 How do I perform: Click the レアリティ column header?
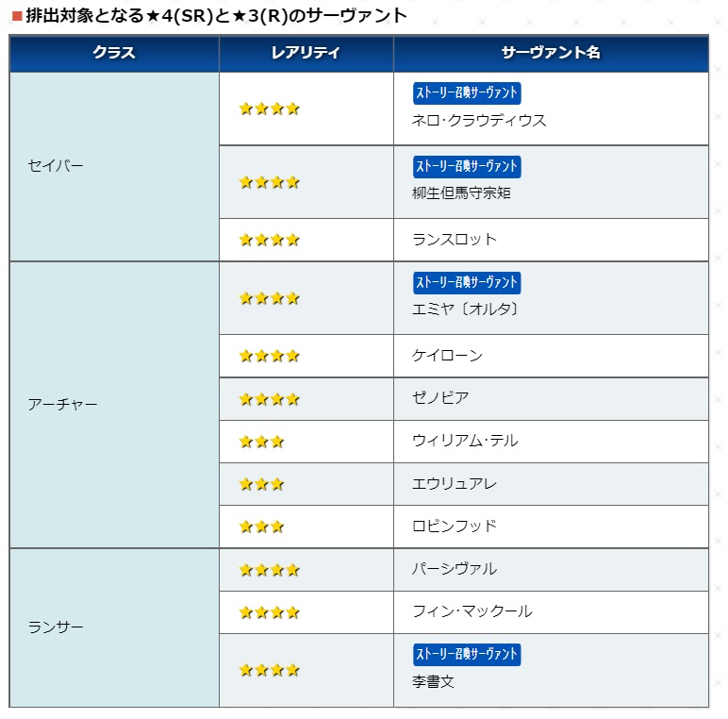click(x=306, y=53)
